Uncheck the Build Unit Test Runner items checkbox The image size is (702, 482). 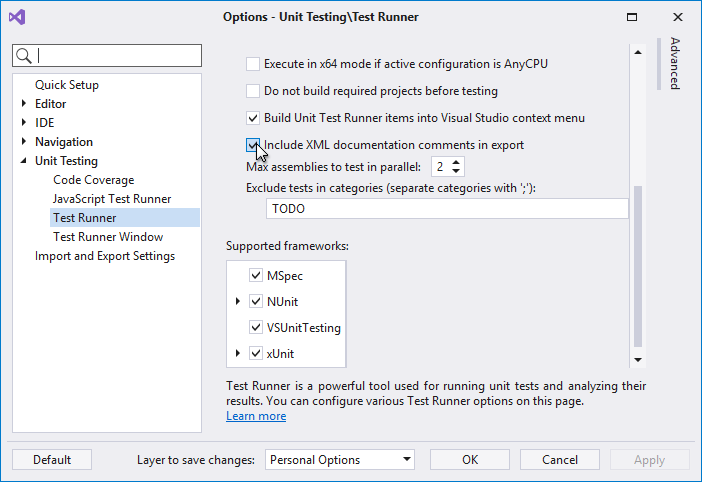[253, 118]
